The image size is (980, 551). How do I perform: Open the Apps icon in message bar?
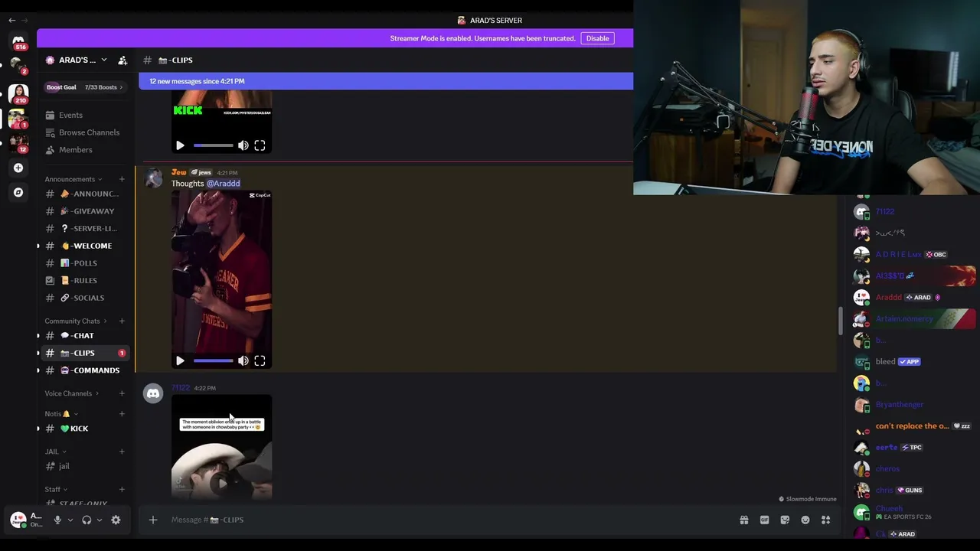point(825,520)
